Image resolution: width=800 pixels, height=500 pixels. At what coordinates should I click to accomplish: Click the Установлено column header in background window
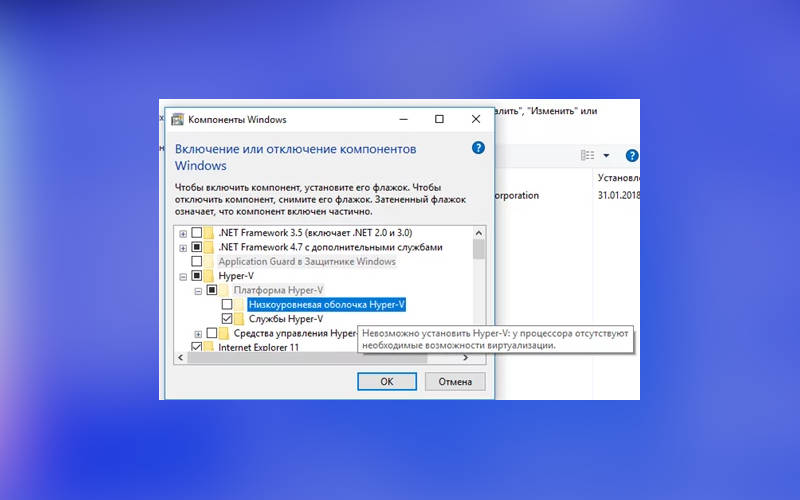(x=618, y=178)
